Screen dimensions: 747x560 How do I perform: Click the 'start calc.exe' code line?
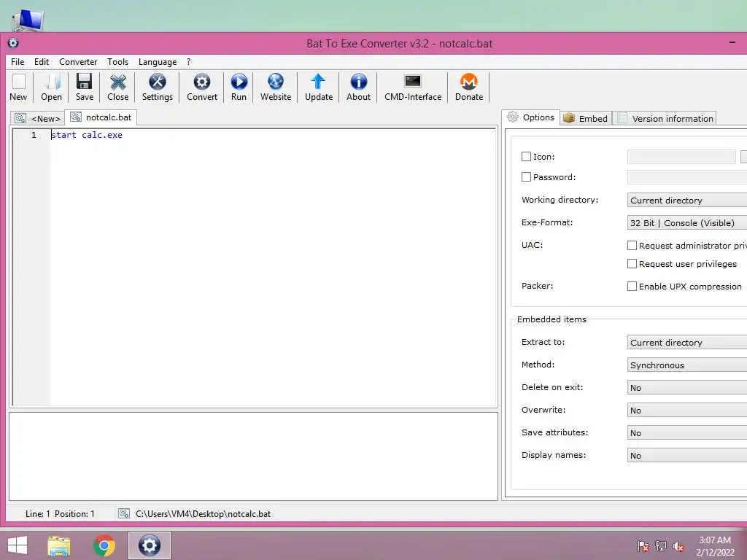pos(87,135)
